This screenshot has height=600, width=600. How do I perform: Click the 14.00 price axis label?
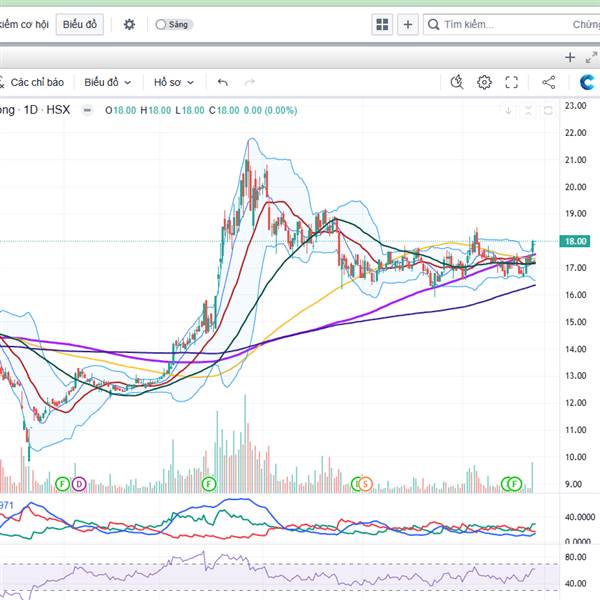point(576,349)
